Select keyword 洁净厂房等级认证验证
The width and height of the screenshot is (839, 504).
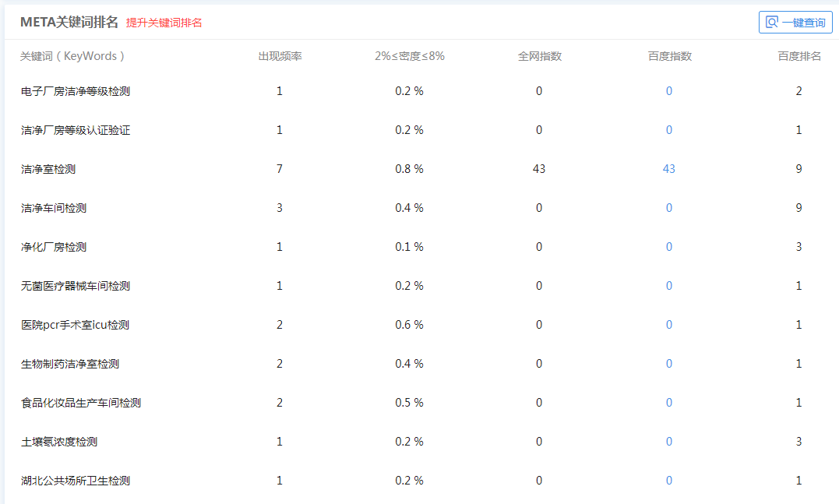pos(76,131)
